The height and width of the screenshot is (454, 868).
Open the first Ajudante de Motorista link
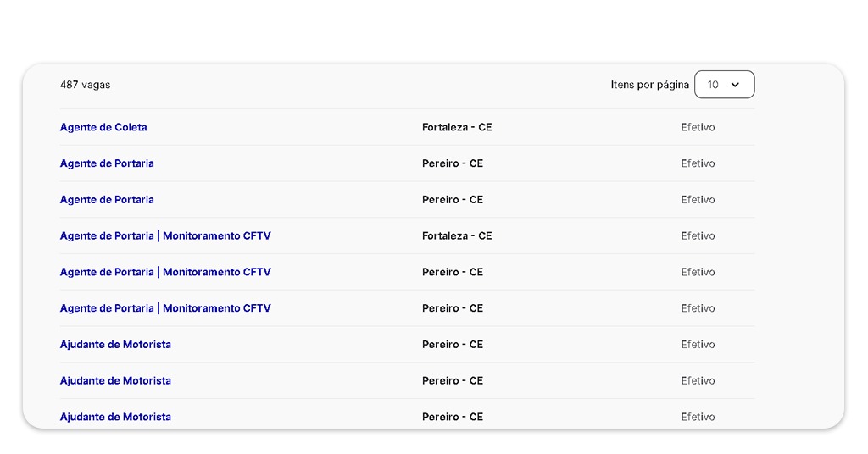[115, 345]
